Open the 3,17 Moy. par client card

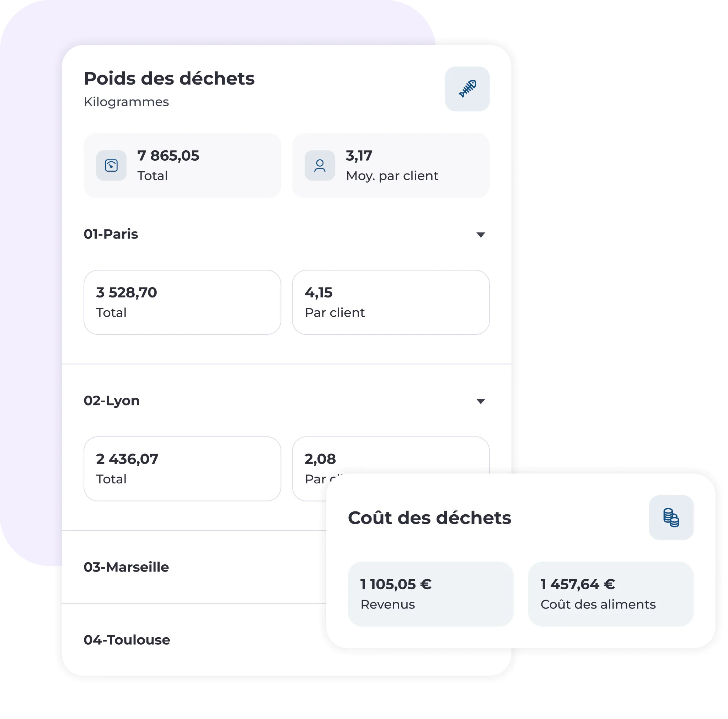pos(391,165)
